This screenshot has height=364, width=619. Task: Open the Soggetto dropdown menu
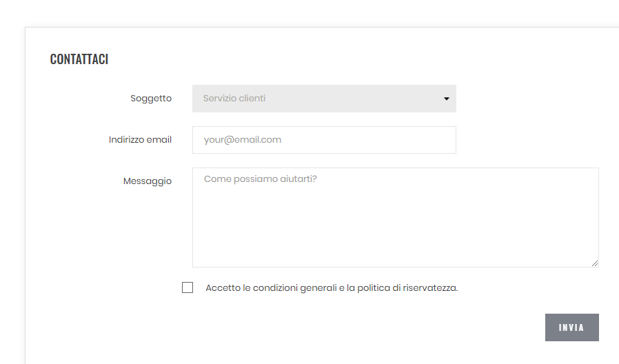click(324, 99)
